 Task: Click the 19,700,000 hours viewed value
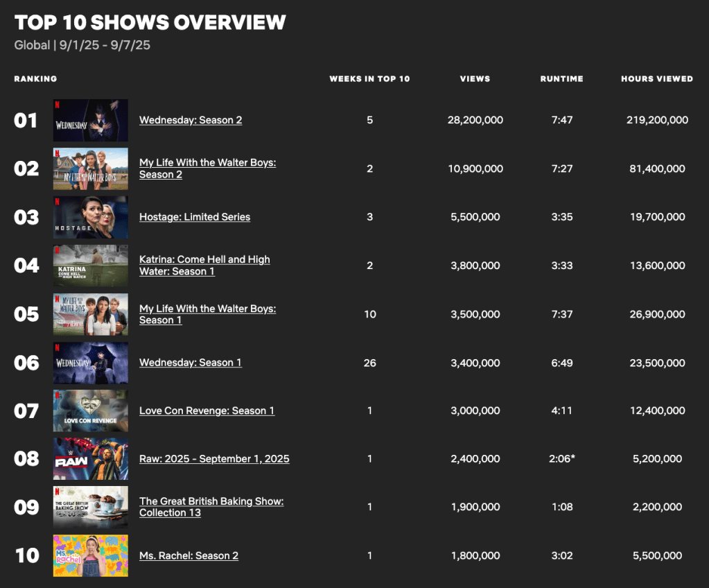click(657, 217)
